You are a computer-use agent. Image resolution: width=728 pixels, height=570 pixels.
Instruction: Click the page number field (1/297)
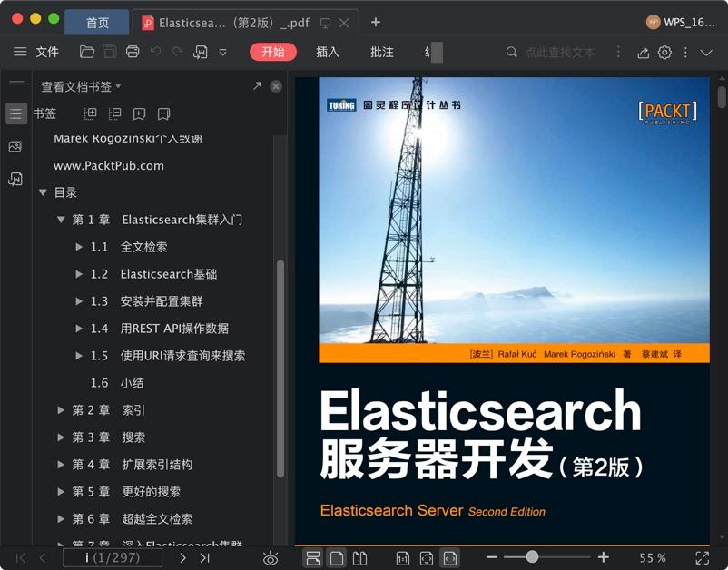113,557
